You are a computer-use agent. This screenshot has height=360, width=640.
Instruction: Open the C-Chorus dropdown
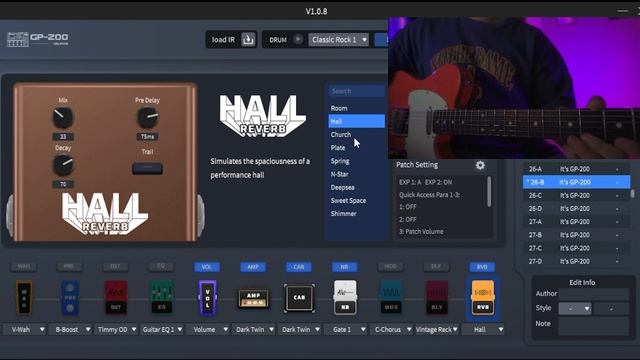(391, 329)
